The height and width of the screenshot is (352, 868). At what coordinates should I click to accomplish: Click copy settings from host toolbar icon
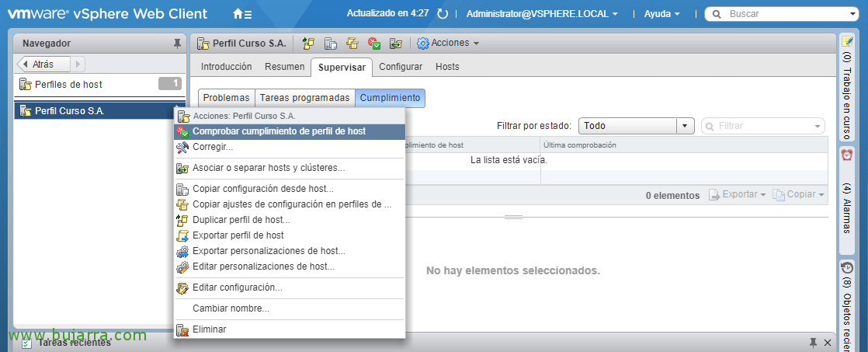(331, 44)
